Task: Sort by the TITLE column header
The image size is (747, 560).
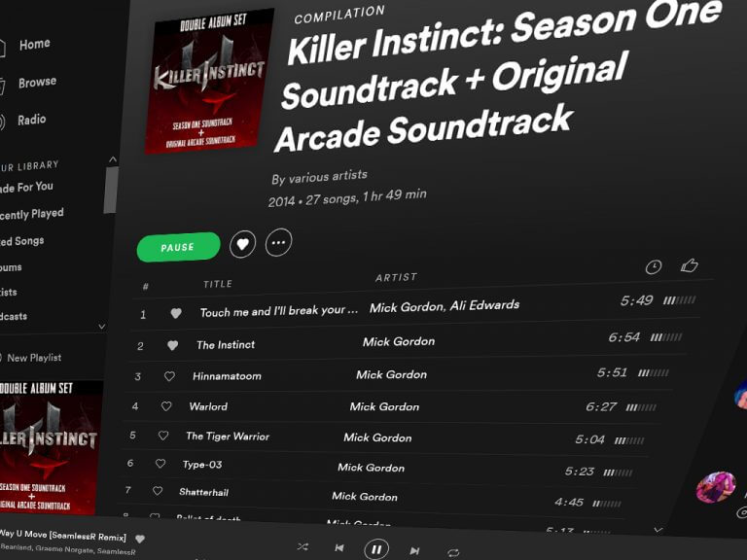Action: click(x=218, y=284)
